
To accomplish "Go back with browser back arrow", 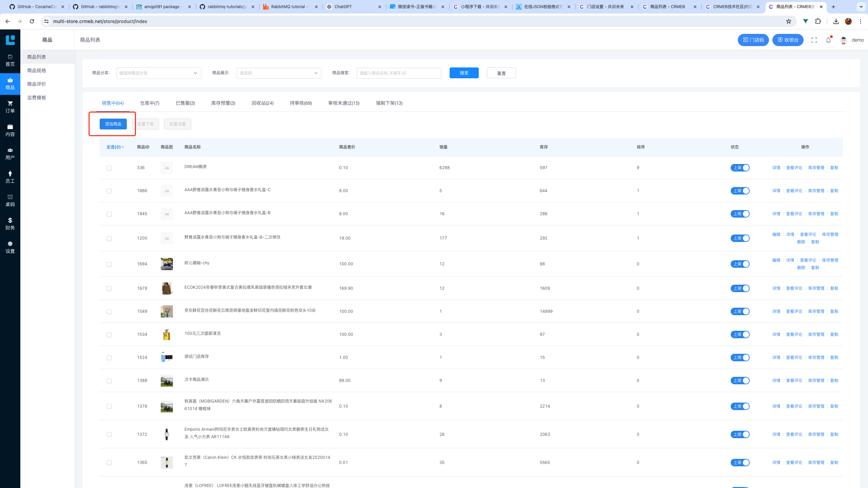I will click(7, 21).
